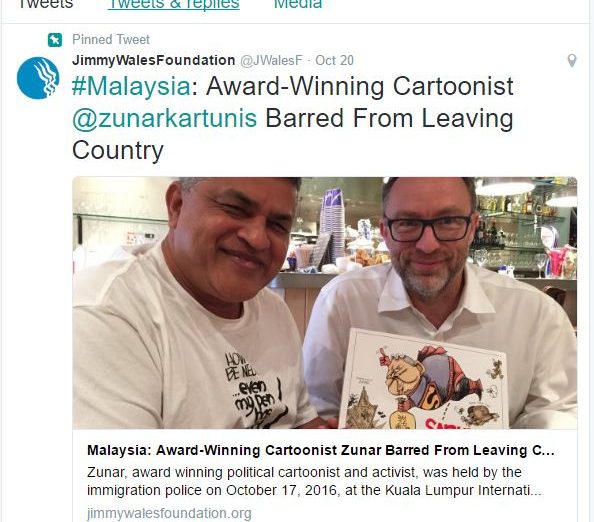594x522 pixels.
Task: Click the location marker icon on tweet
Action: click(572, 61)
